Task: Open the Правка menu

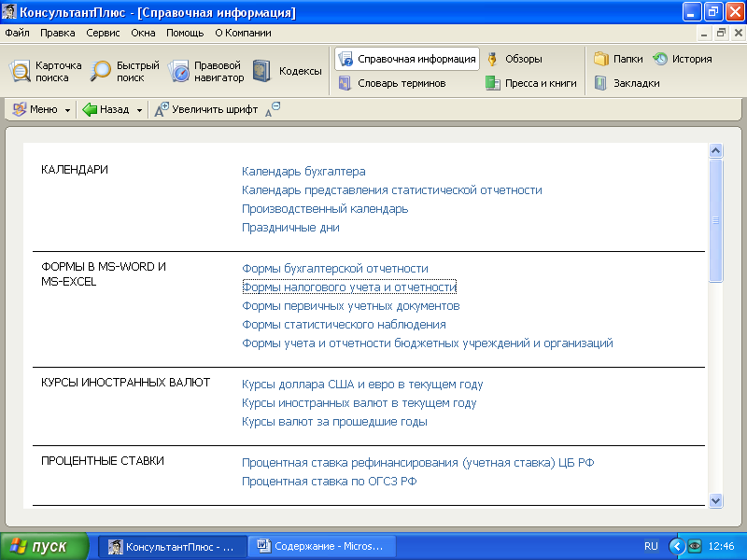Action: click(57, 33)
